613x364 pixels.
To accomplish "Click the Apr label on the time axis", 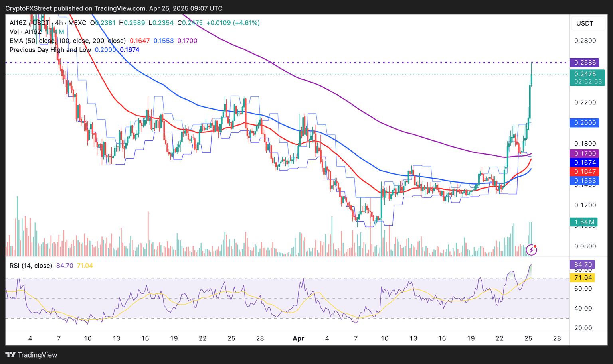I will (298, 338).
